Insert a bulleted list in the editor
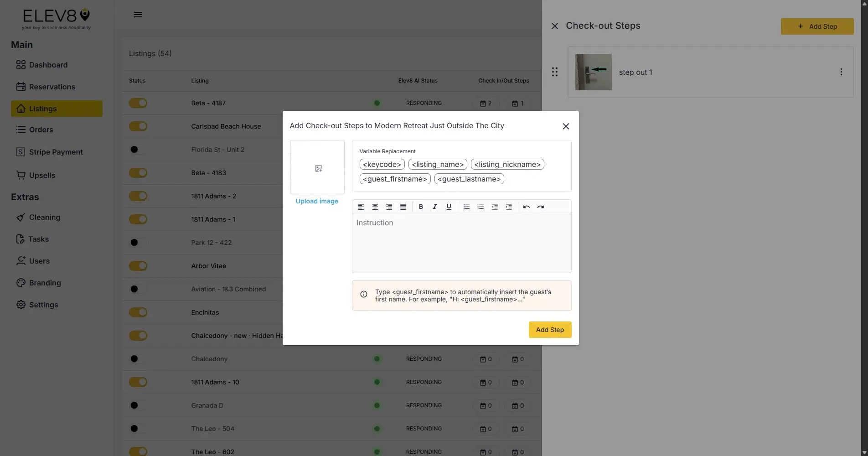868x456 pixels. coord(466,207)
